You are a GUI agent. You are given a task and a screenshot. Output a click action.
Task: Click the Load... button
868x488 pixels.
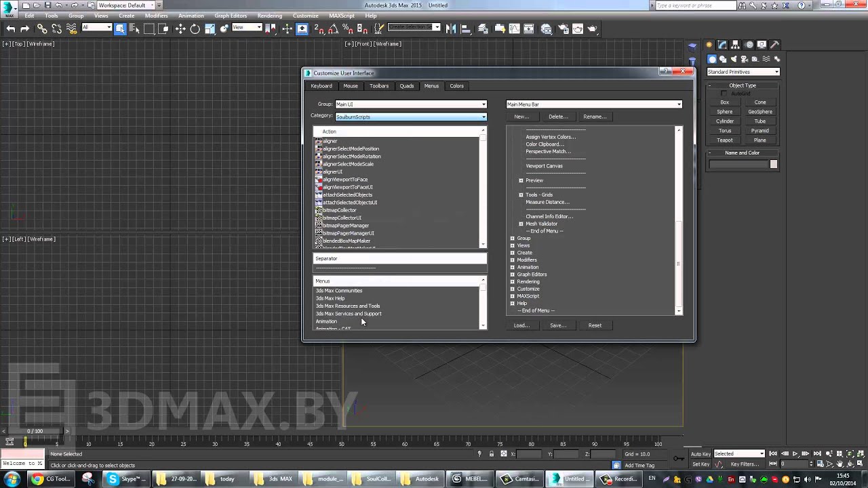[521, 325]
